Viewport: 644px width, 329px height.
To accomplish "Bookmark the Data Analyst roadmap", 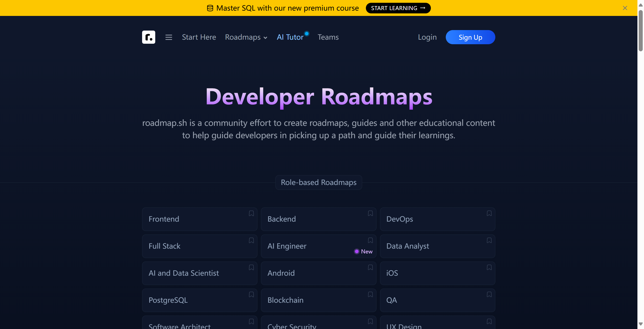I will pyautogui.click(x=489, y=241).
